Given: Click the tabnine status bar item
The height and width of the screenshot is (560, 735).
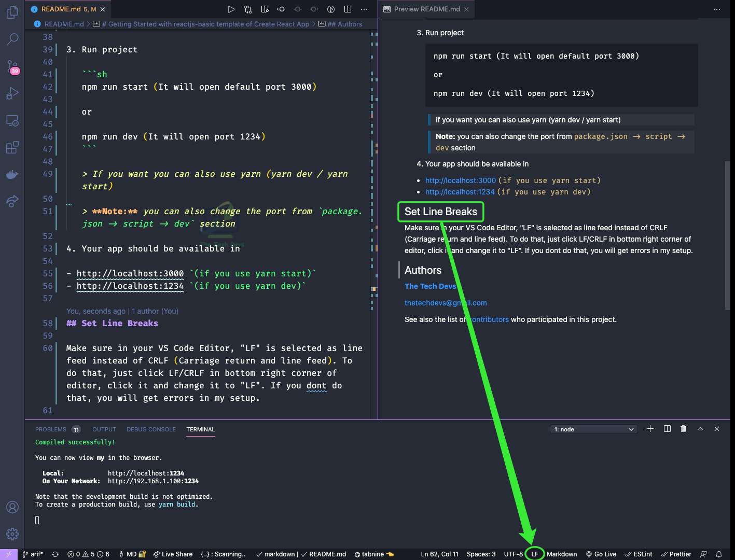Looking at the screenshot, I should (374, 554).
